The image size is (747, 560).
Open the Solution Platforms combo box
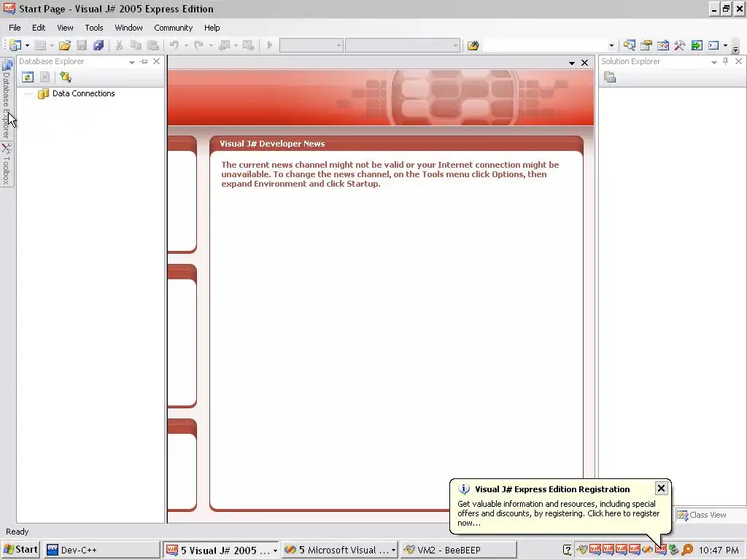click(x=403, y=46)
